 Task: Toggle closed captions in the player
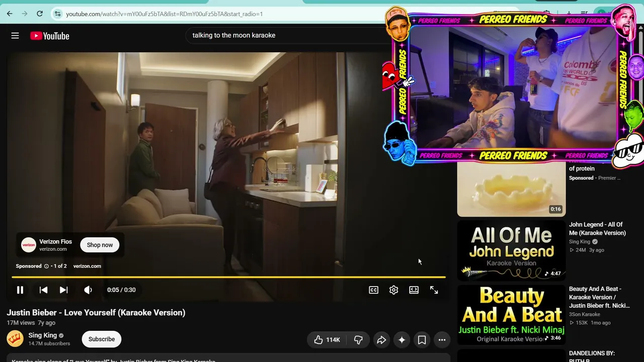point(373,290)
